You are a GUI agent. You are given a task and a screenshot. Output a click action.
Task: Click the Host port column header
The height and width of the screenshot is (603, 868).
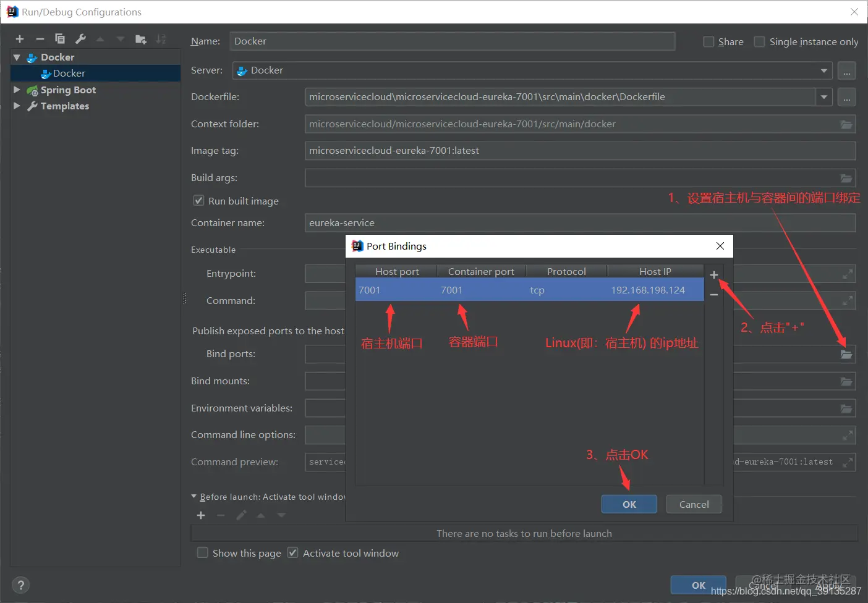click(x=396, y=271)
